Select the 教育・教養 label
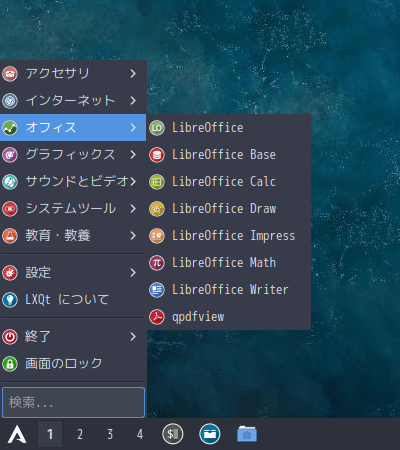The width and height of the screenshot is (400, 450). (x=58, y=236)
